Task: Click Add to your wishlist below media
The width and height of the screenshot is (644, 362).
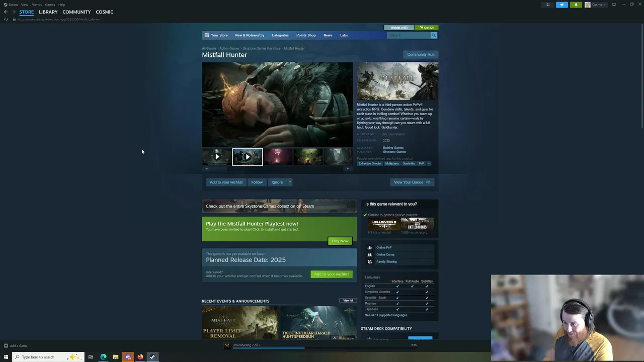Action: [x=226, y=182]
